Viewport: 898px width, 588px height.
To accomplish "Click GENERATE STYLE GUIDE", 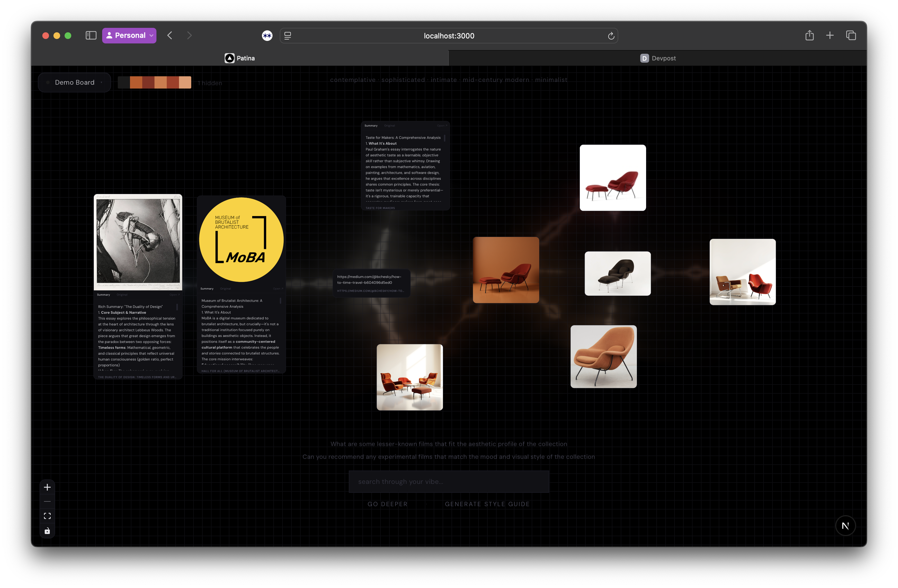I will click(487, 504).
